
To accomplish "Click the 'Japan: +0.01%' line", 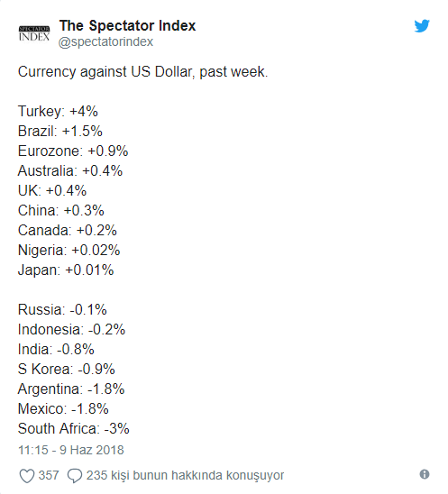I will click(66, 270).
